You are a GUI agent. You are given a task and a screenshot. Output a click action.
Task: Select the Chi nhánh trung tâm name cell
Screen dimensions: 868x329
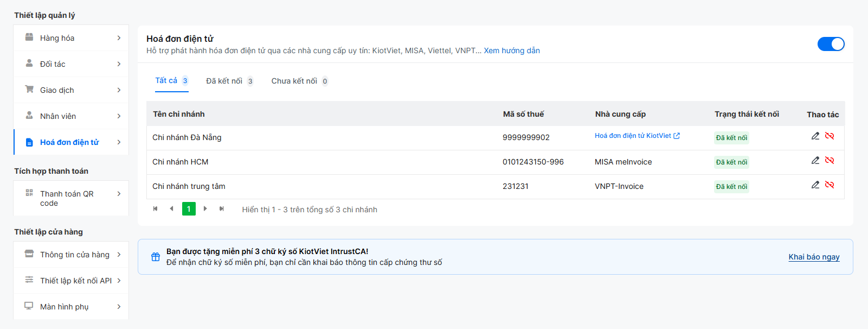coord(189,186)
